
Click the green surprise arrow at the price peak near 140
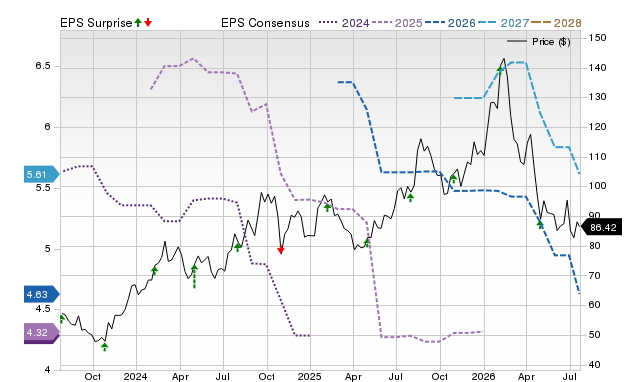500,71
